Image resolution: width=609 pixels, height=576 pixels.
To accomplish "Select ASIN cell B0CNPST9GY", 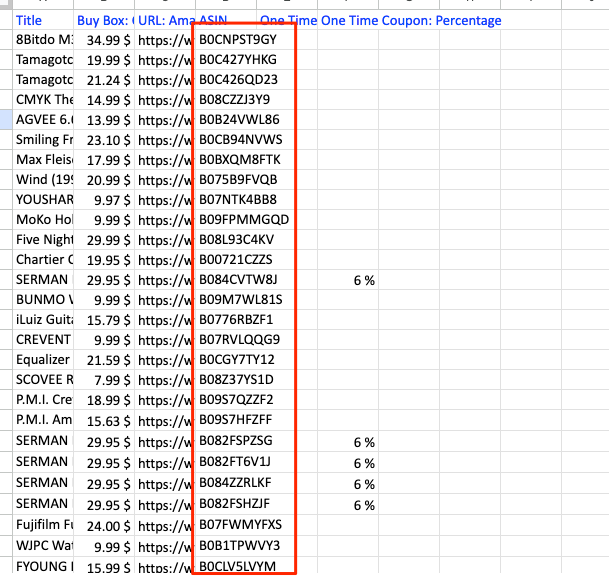I will (x=226, y=40).
